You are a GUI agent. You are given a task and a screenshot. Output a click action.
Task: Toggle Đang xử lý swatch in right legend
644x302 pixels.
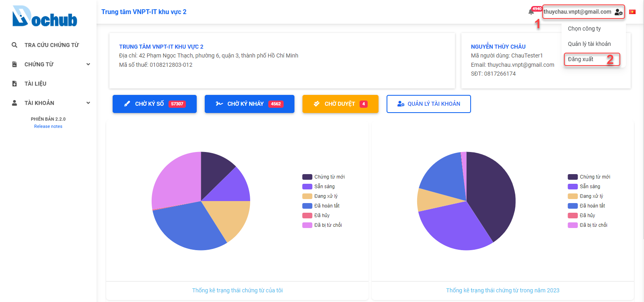(573, 196)
